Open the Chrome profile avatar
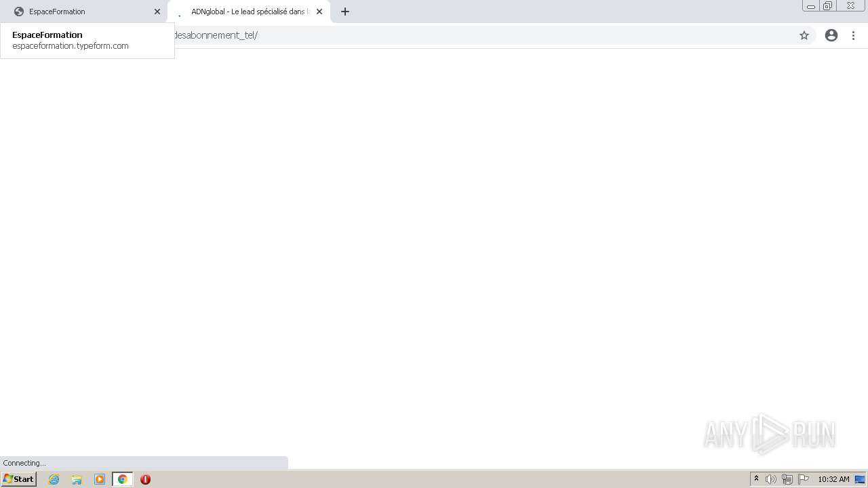 831,35
